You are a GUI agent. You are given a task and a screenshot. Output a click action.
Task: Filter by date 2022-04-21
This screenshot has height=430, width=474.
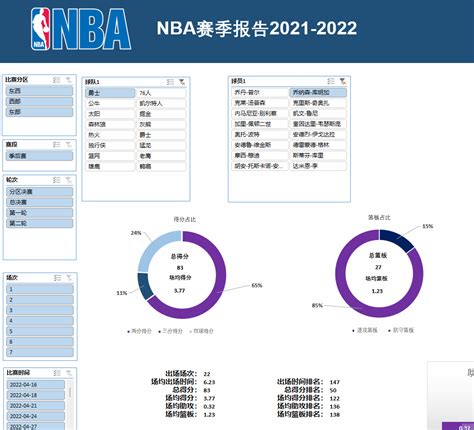36,406
